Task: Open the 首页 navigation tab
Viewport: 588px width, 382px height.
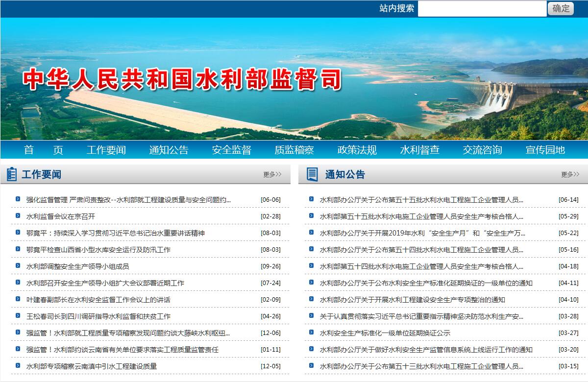Action: (43, 150)
